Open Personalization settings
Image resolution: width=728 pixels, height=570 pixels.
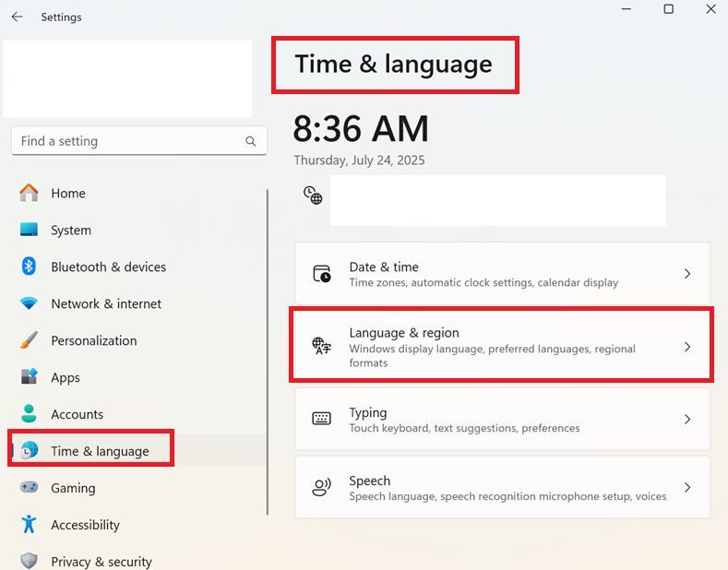point(137,340)
